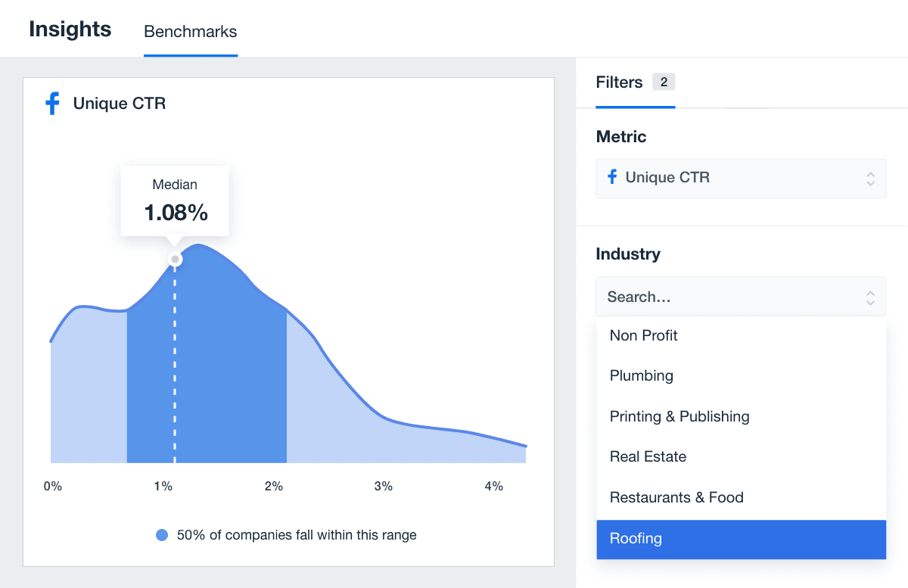The width and height of the screenshot is (908, 588).
Task: Click the median point marker on curve
Action: click(x=175, y=260)
